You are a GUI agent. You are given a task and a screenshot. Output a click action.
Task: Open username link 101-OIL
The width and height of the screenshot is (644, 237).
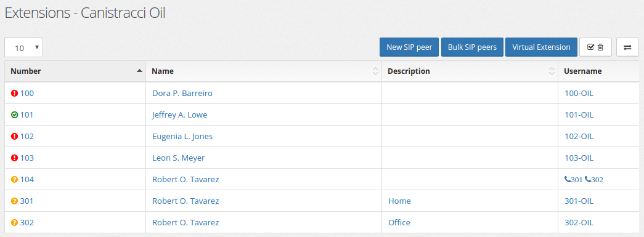click(579, 115)
